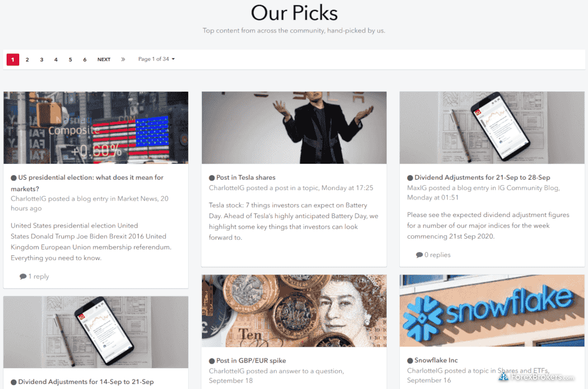Click the dot icon beside Post in GBP/EUR spike
The image size is (588, 389).
(x=212, y=361)
